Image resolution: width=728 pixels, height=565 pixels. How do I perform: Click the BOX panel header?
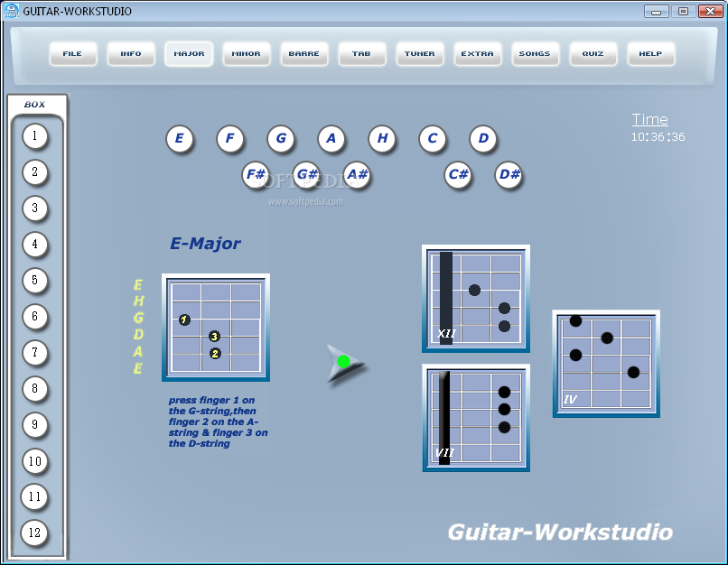35,105
